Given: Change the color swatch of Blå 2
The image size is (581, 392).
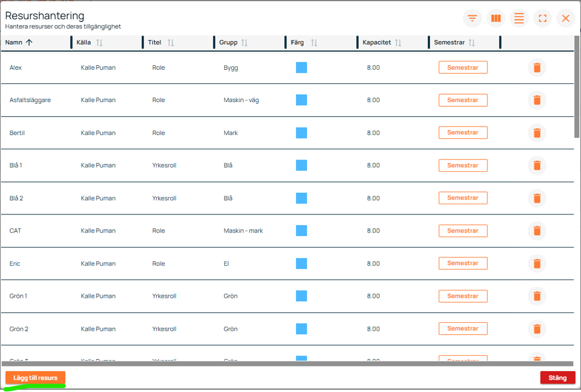Looking at the screenshot, I should click(301, 198).
